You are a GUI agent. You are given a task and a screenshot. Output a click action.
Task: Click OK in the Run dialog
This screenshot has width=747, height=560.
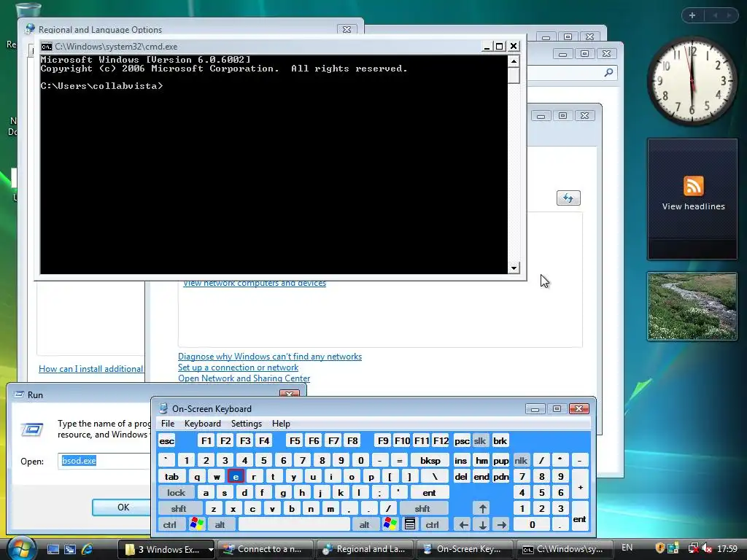(123, 507)
